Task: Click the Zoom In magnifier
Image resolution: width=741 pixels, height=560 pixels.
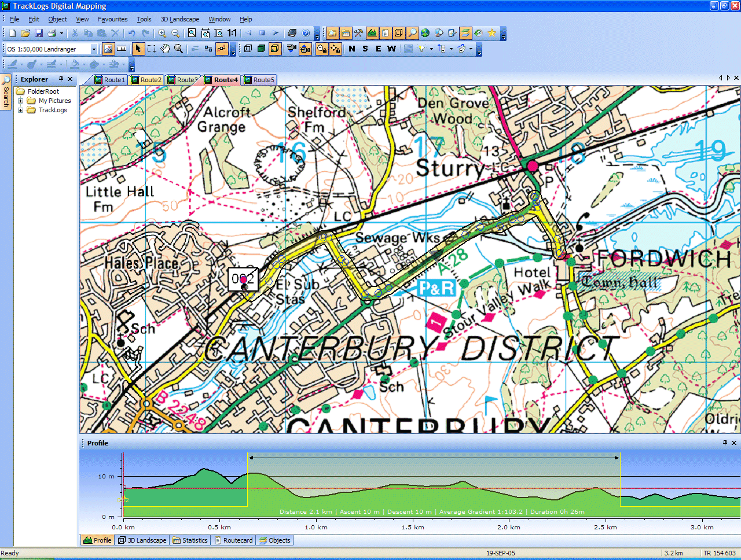Action: coord(162,33)
